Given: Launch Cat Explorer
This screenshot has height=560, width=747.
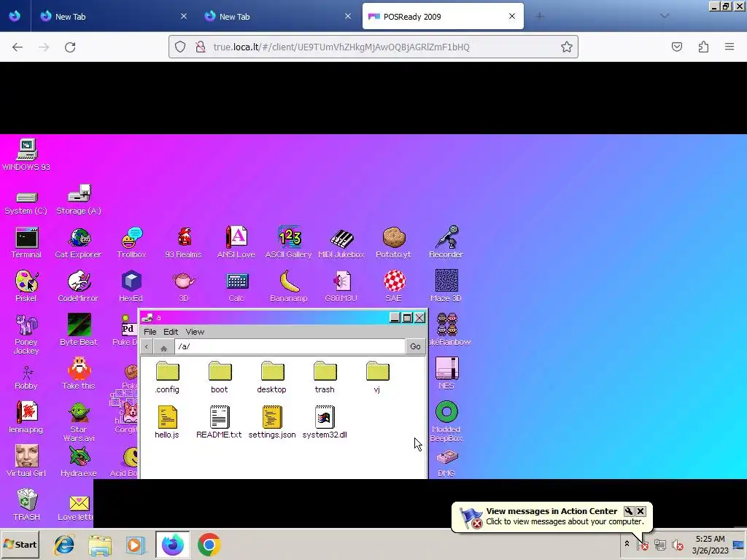Looking at the screenshot, I should [x=79, y=243].
